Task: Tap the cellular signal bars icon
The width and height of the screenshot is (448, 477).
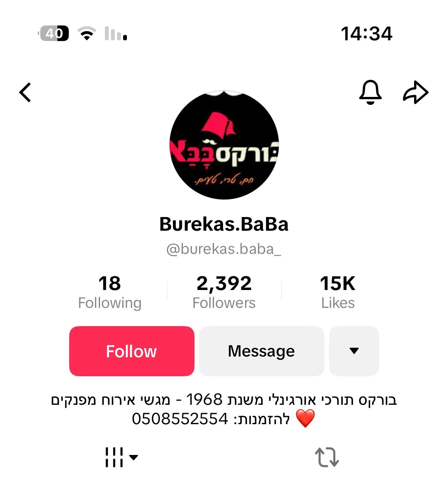Action: coord(116,33)
